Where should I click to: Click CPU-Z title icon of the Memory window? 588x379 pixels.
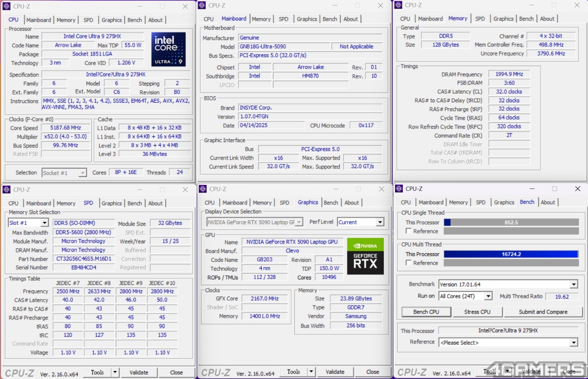click(398, 5)
